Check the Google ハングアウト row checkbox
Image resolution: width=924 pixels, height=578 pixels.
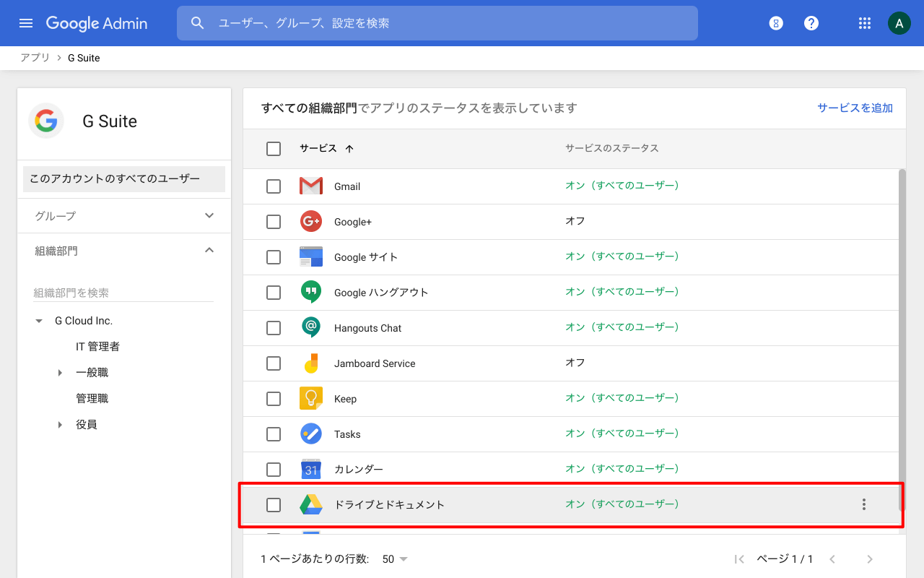pos(274,293)
